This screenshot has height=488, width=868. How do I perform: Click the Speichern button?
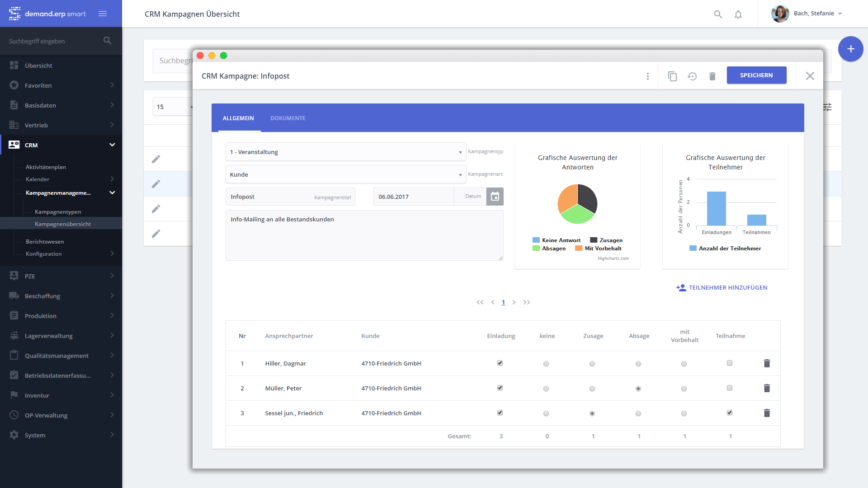[756, 75]
